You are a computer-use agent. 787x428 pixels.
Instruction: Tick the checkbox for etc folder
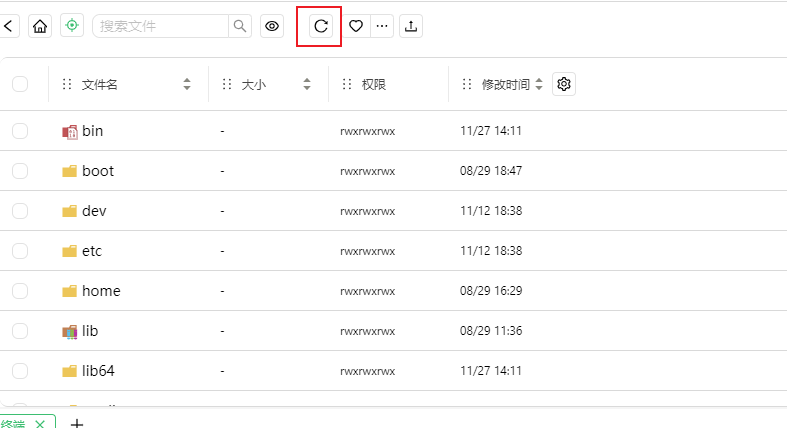point(20,251)
